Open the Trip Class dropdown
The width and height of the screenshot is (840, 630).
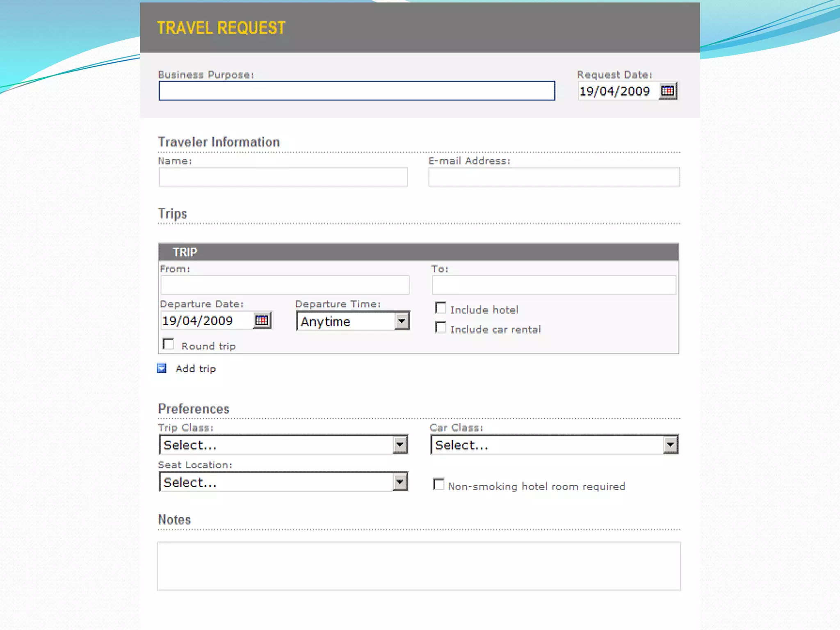point(400,445)
